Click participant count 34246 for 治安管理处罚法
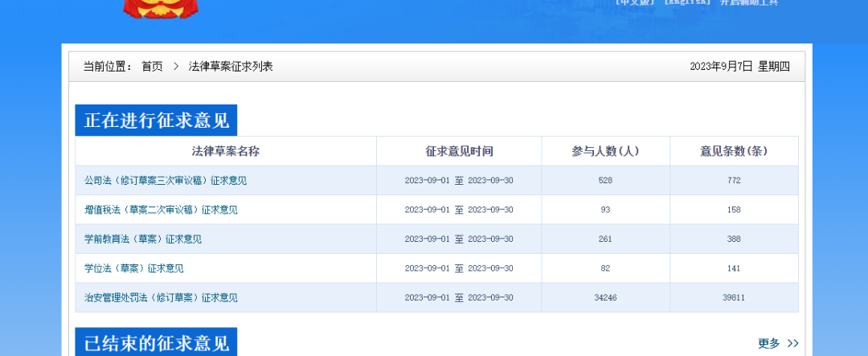Viewport: 868px width, 356px height. point(606,298)
